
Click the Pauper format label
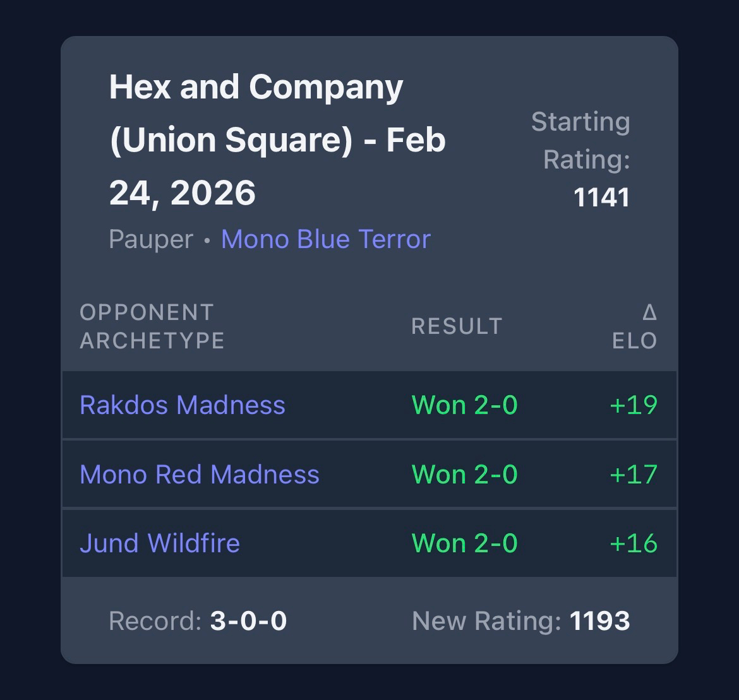pos(151,240)
